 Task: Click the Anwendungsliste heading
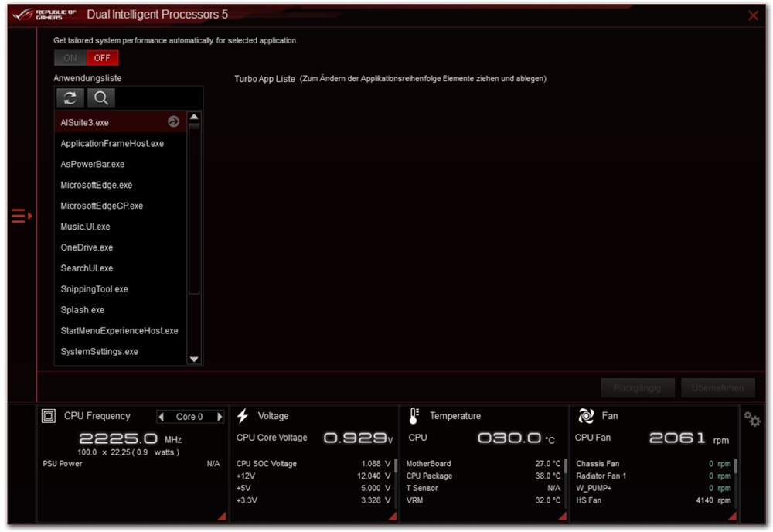pyautogui.click(x=87, y=78)
